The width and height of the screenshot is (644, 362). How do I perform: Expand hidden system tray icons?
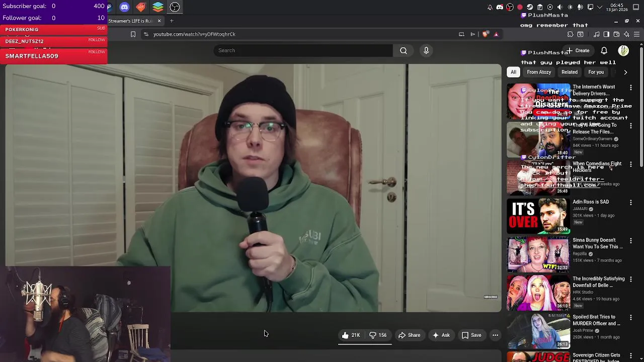(600, 7)
